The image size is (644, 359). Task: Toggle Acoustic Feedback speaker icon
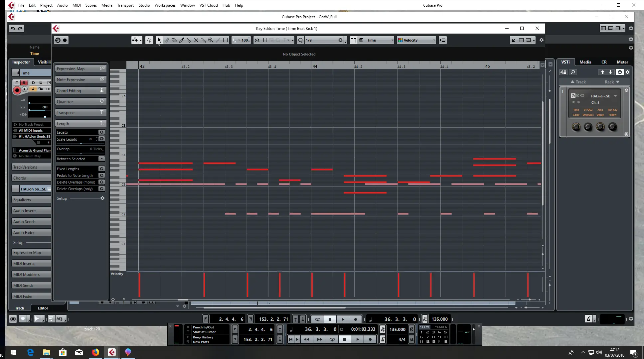click(149, 40)
